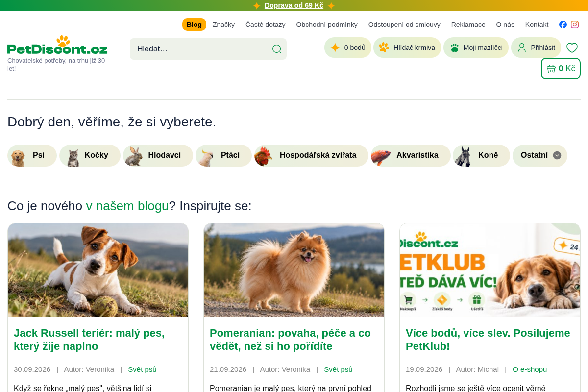Open the Značky brands menu item
588x392 pixels.
[x=223, y=24]
